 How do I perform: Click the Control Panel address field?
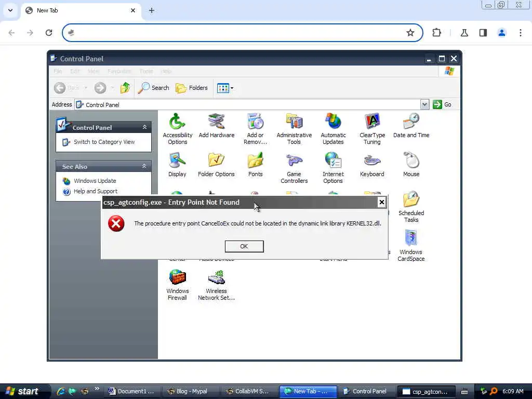pyautogui.click(x=248, y=104)
